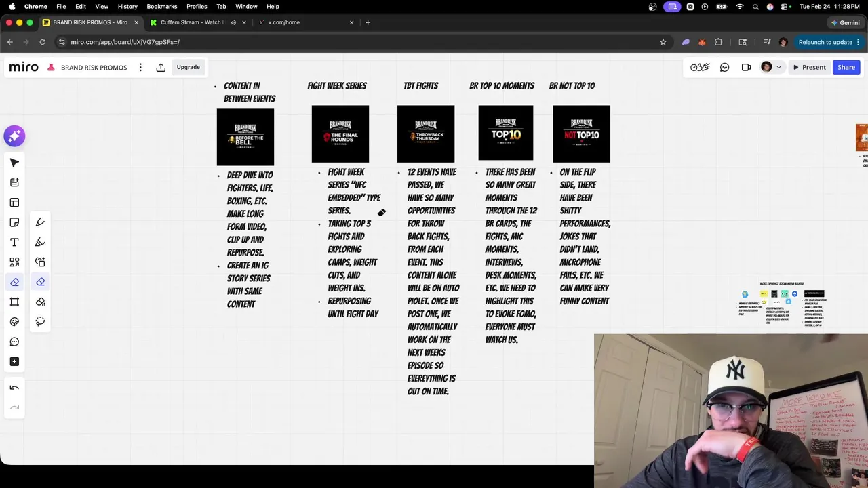Select the Not Top 10 image
This screenshot has height=488, width=868.
pos(582,134)
